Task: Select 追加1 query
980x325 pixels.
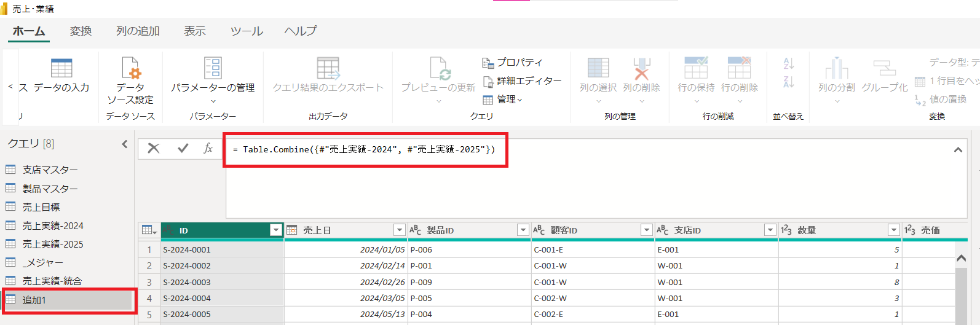Action: [68, 300]
